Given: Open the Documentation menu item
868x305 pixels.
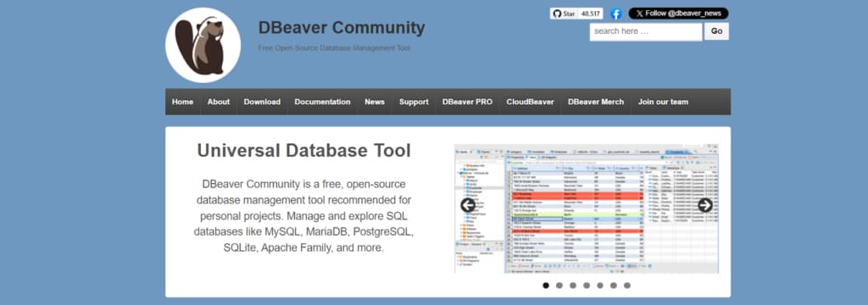Looking at the screenshot, I should point(322,102).
